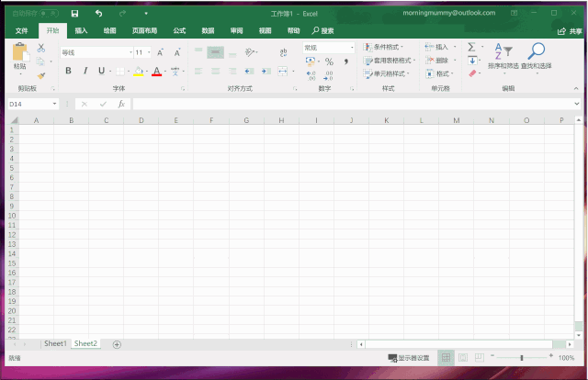Increase indent arrow icon
The width and height of the screenshot is (588, 380).
[266, 72]
